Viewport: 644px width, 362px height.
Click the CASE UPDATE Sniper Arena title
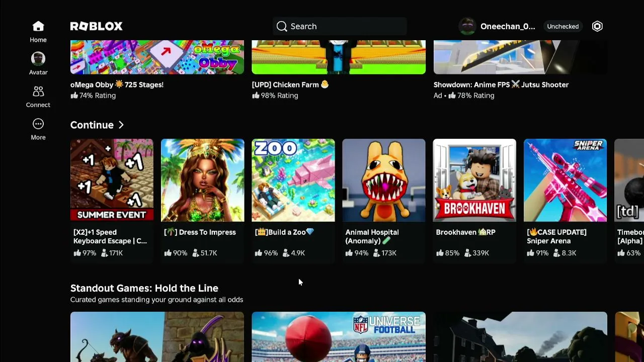point(556,236)
